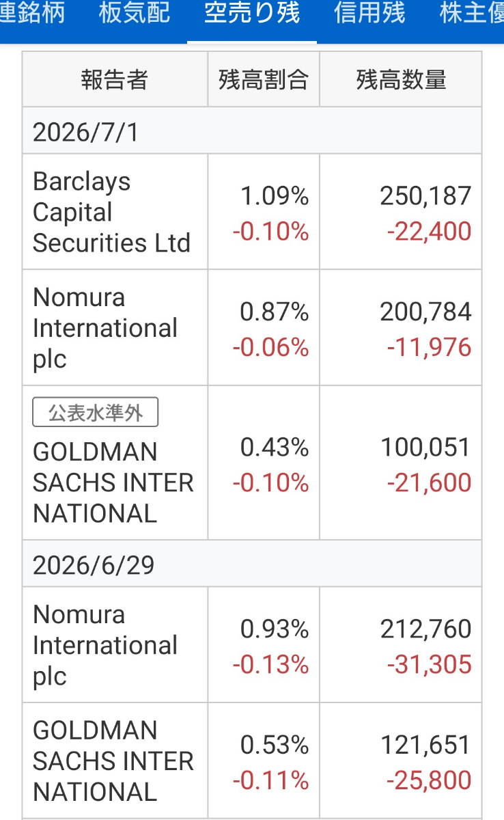Select the 2026/6/29 date row

tap(252, 564)
